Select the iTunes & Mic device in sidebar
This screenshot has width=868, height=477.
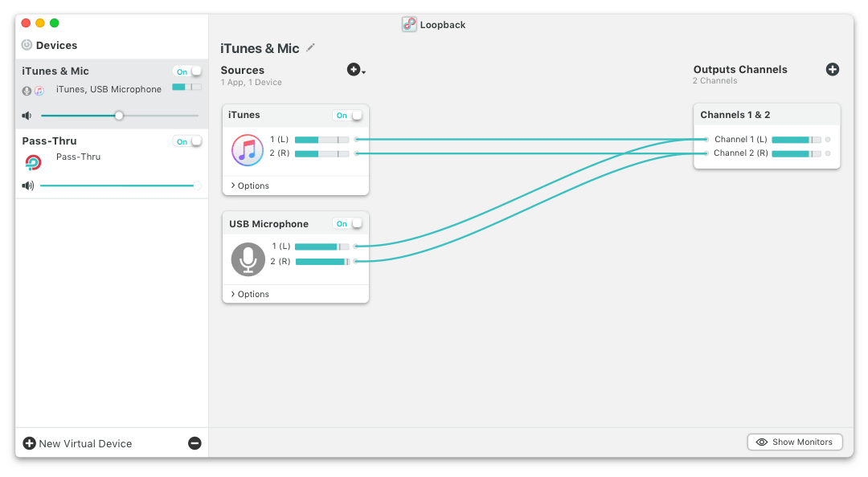(112, 93)
